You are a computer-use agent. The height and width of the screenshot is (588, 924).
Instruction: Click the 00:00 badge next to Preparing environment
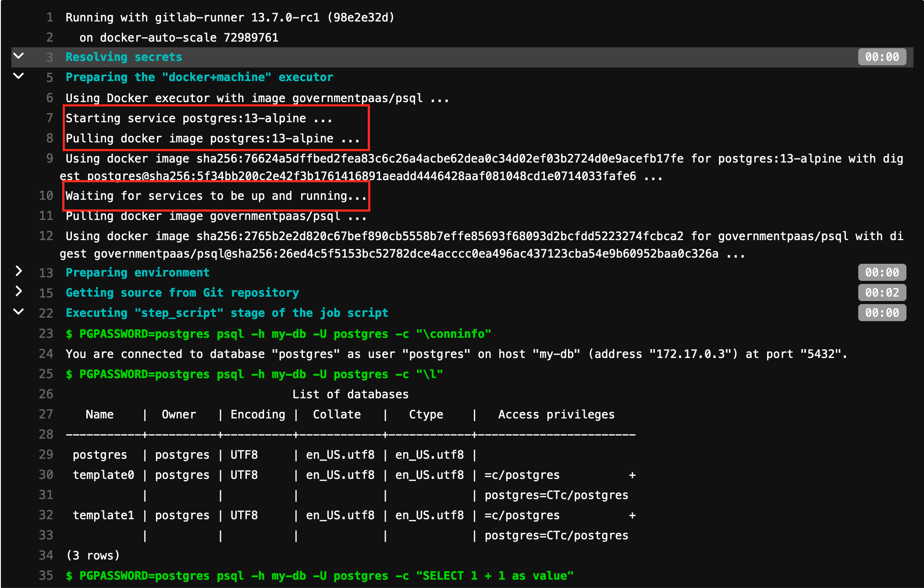882,272
